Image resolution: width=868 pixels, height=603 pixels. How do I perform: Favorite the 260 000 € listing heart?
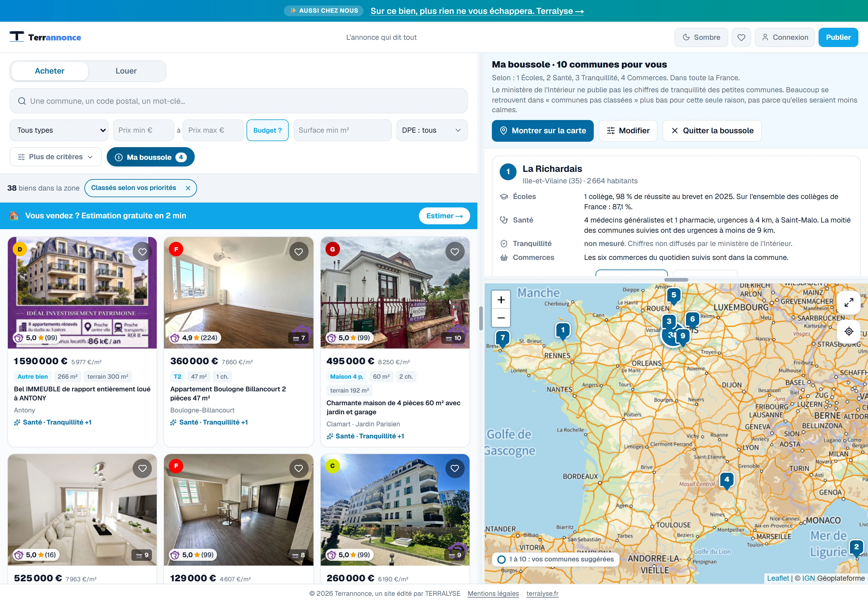point(455,469)
